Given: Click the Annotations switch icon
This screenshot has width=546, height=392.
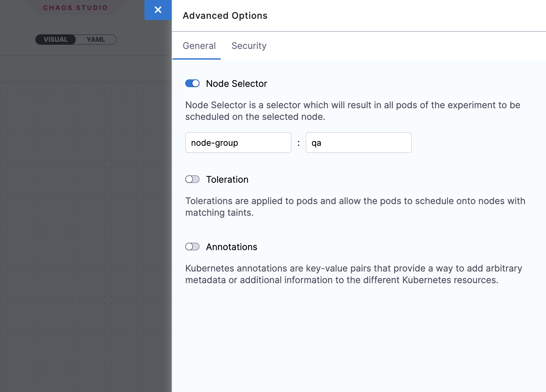Looking at the screenshot, I should pyautogui.click(x=192, y=247).
